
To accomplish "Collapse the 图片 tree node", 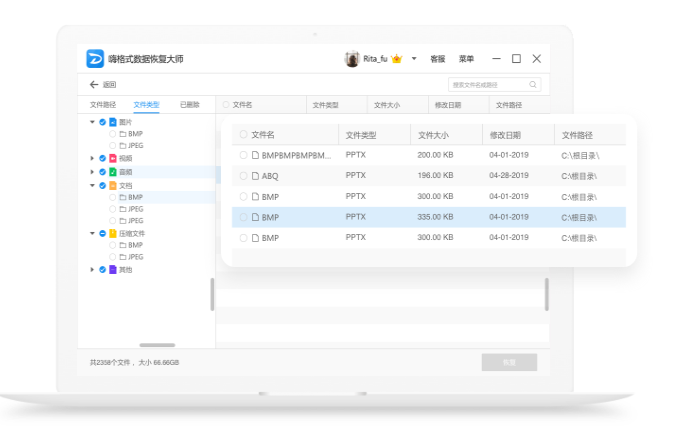I will coord(92,122).
